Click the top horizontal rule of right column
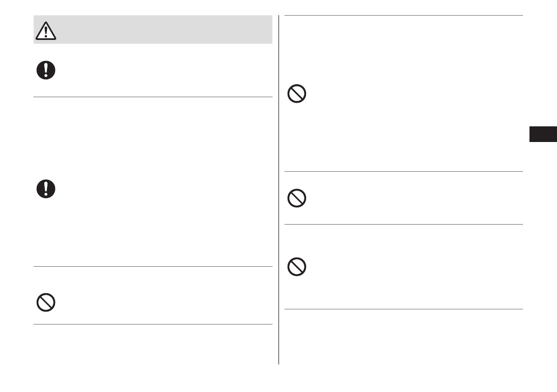557x392 pixels. coord(403,16)
